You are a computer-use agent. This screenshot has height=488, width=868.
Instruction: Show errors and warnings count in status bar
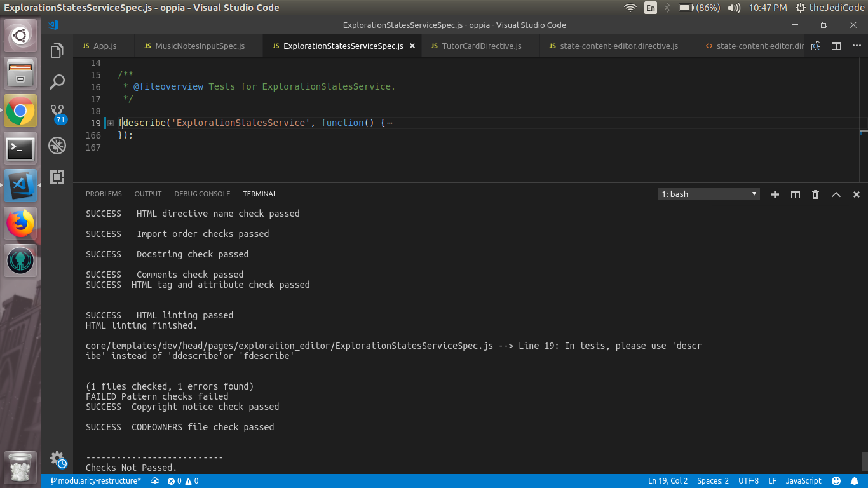click(x=183, y=481)
